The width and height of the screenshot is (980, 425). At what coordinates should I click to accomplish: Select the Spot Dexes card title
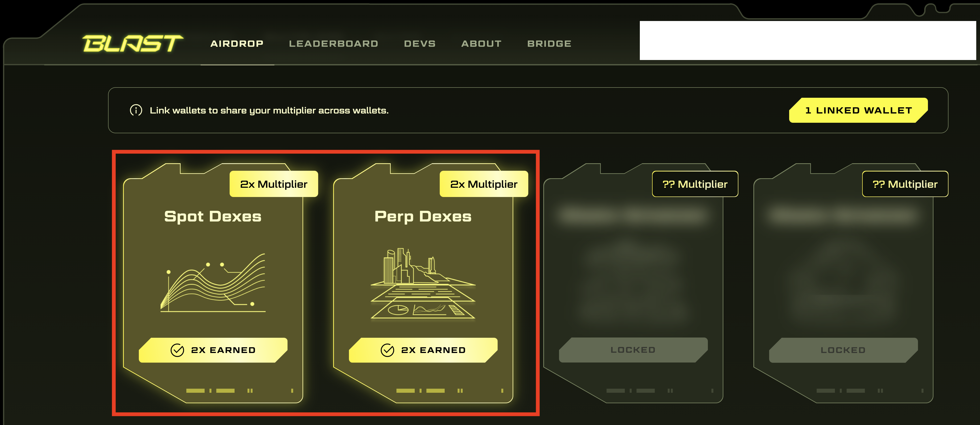[x=213, y=217]
